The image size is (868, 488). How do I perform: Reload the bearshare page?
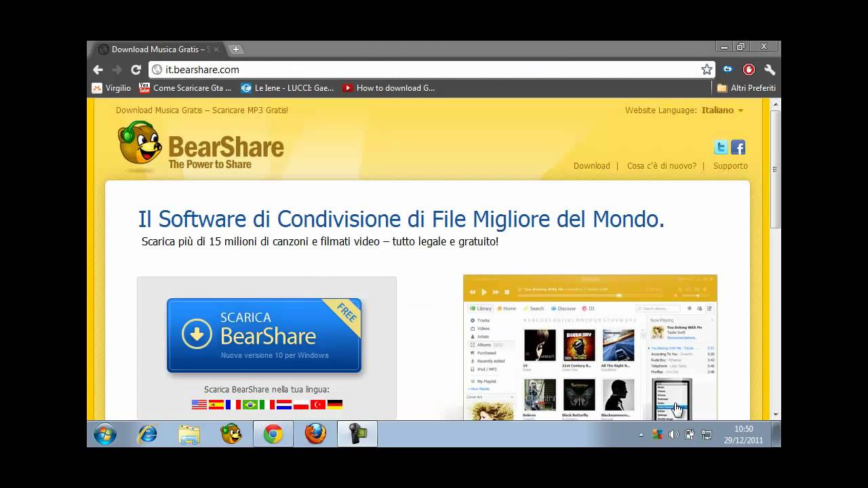click(x=136, y=69)
